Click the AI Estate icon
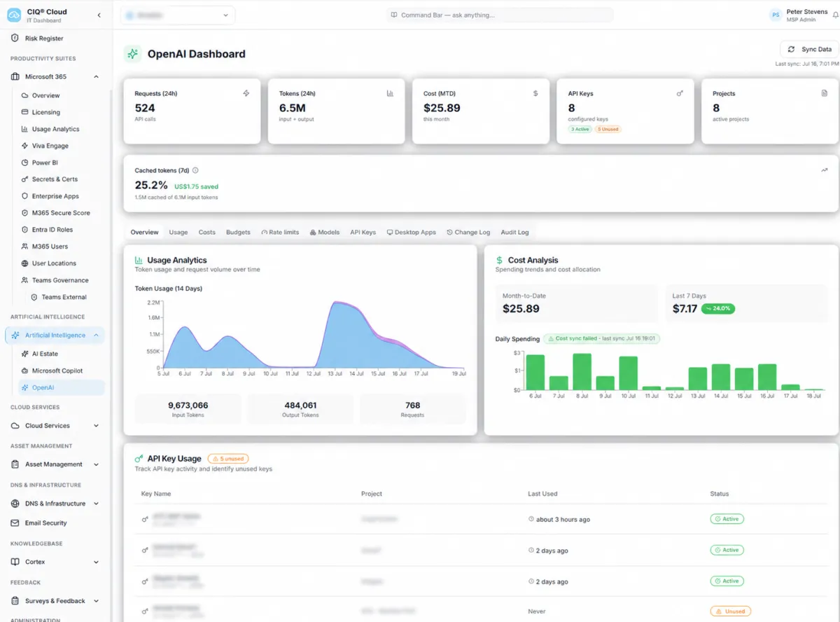Image resolution: width=840 pixels, height=622 pixels. (25, 354)
